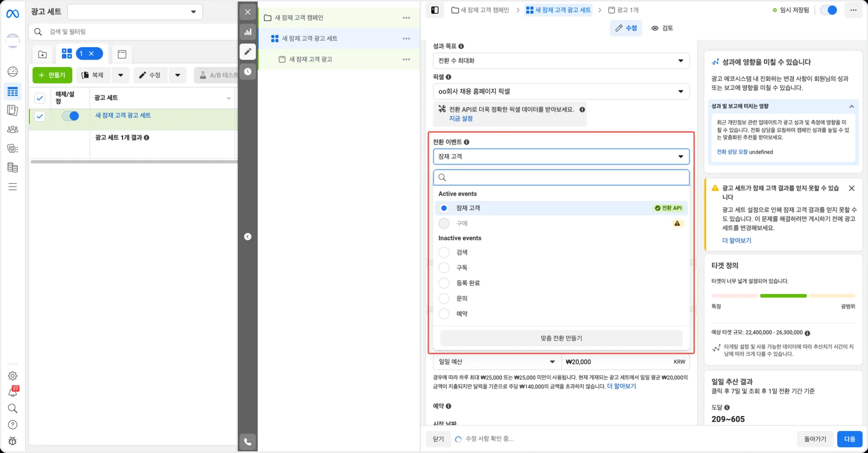
Task: Select the 등록 완료 inactive event
Action: pos(444,283)
